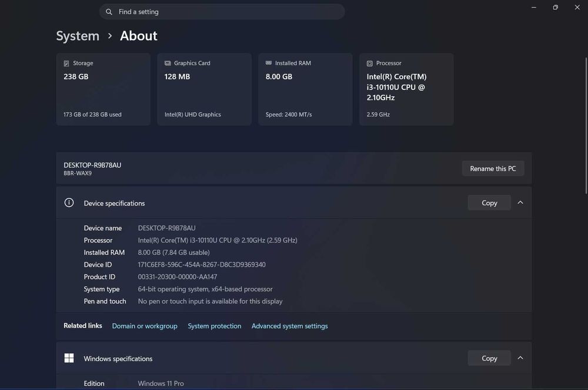
Task: Click the Graphics Card icon
Action: pyautogui.click(x=168, y=63)
